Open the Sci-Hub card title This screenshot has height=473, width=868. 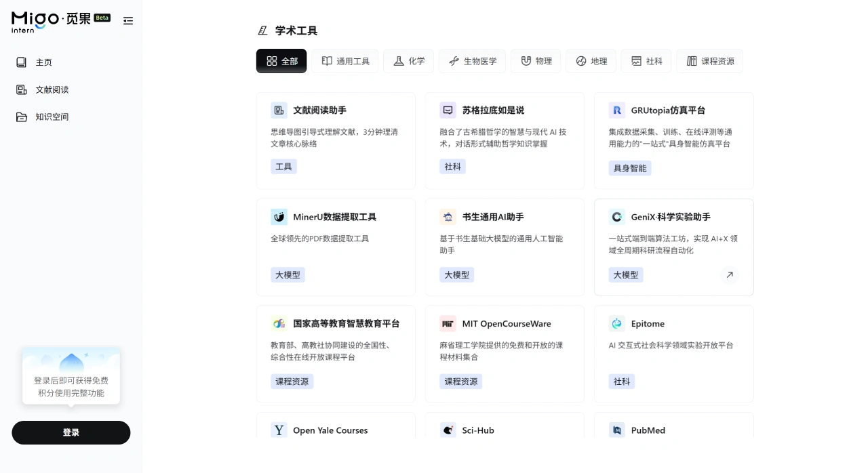[x=478, y=430]
